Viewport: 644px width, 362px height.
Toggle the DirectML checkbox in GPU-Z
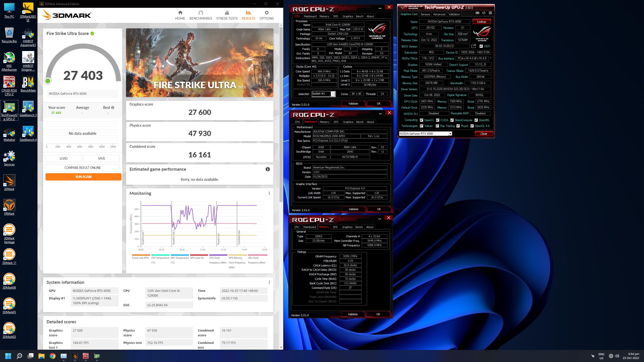click(x=476, y=120)
